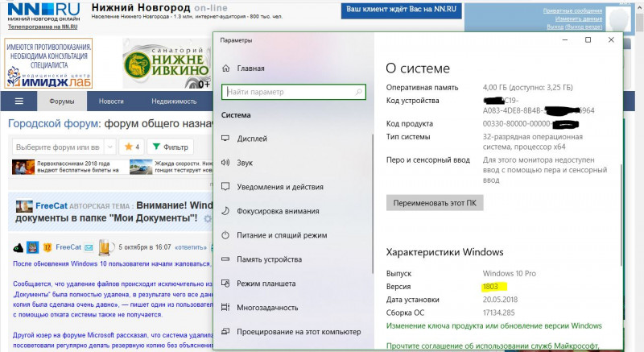644x352 pixels.
Task: Open the Многозадачность icon
Action: pos(225,307)
